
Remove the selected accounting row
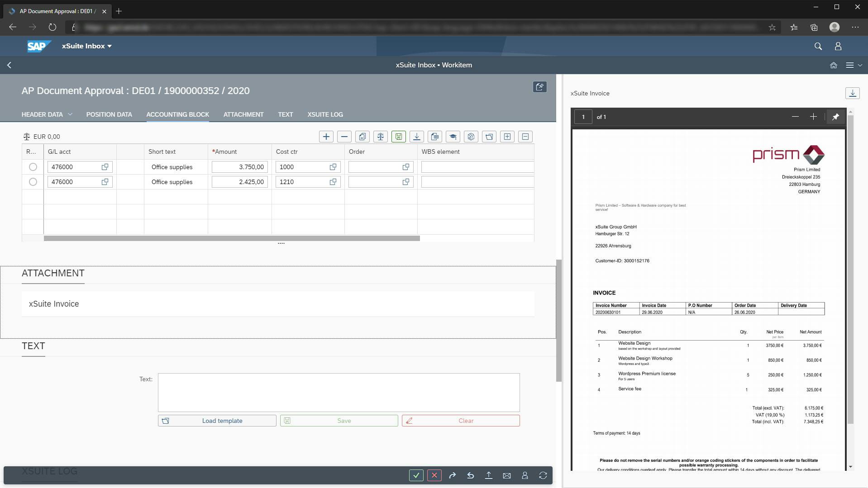[x=345, y=136]
